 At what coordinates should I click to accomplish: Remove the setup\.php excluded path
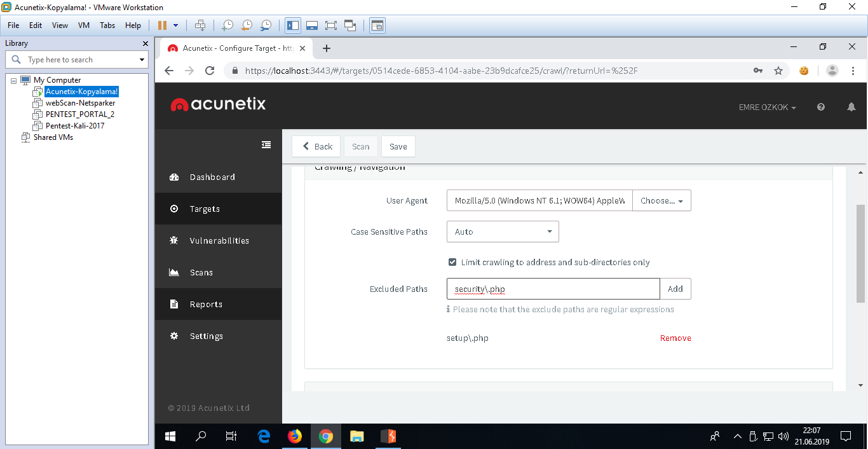[675, 338]
